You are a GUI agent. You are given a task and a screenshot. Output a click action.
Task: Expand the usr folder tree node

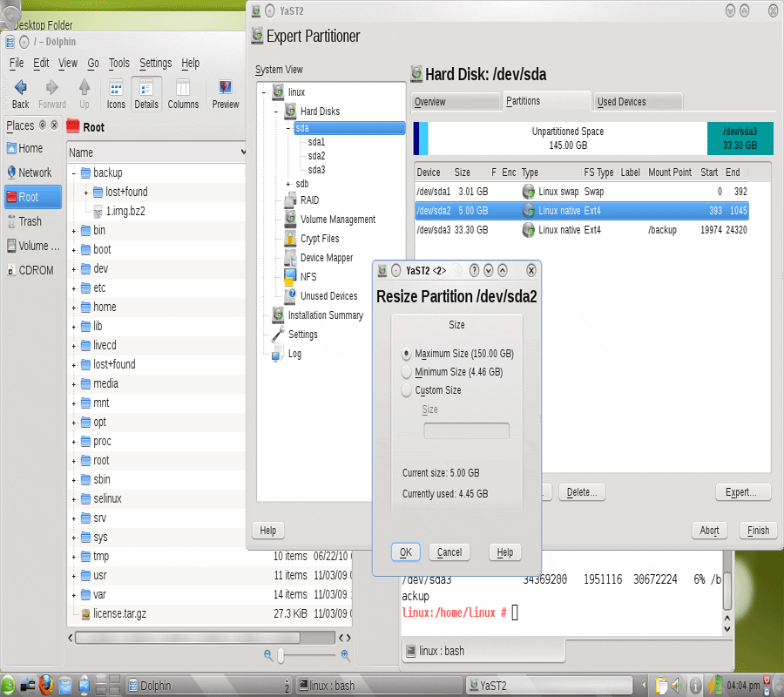(73, 576)
